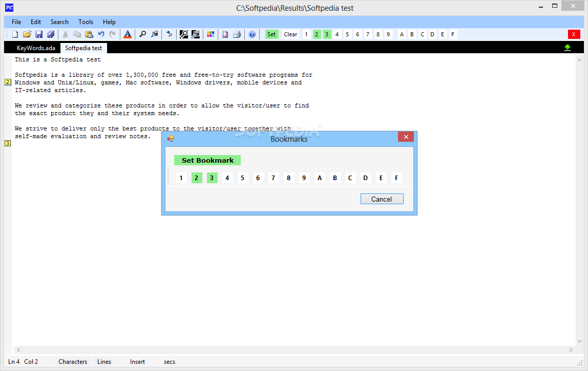The image size is (588, 371).
Task: Select bookmark 1 in the toolbar
Action: [x=306, y=34]
